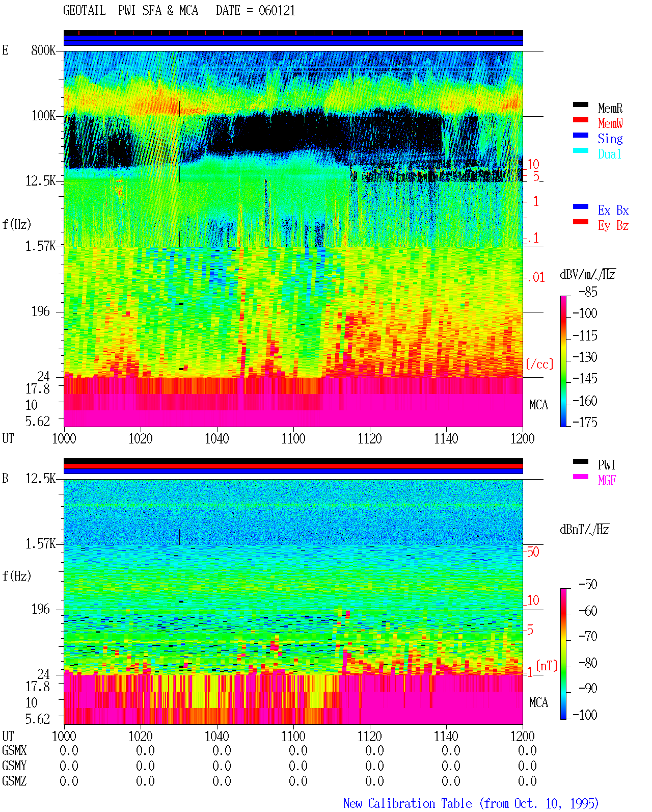Click the 'E' panel label
The height and width of the screenshot is (812, 652).
coord(5,50)
